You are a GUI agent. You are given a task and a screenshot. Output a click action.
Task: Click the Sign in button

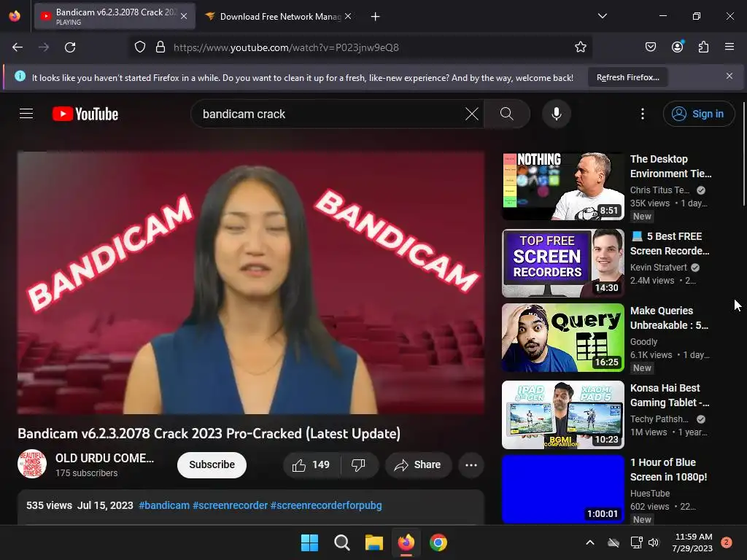pos(698,114)
